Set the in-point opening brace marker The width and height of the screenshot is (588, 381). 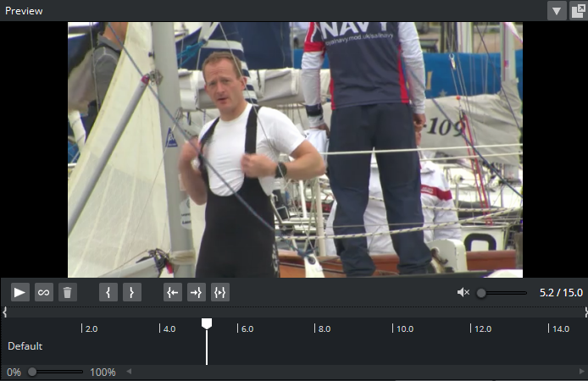point(108,292)
